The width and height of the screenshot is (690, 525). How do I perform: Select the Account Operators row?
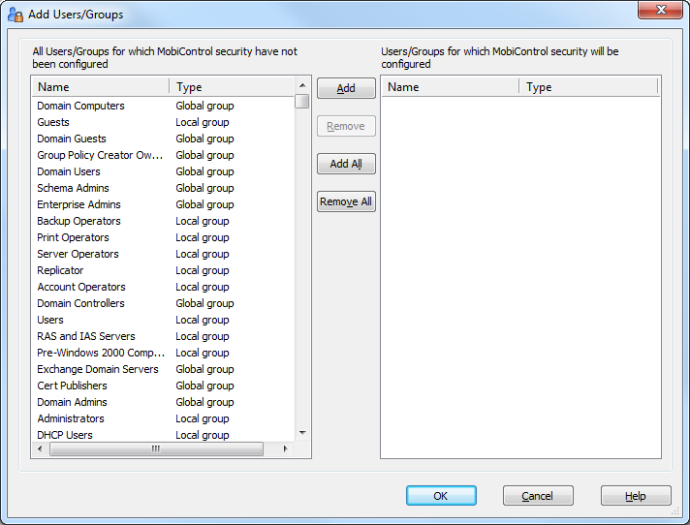pos(163,287)
